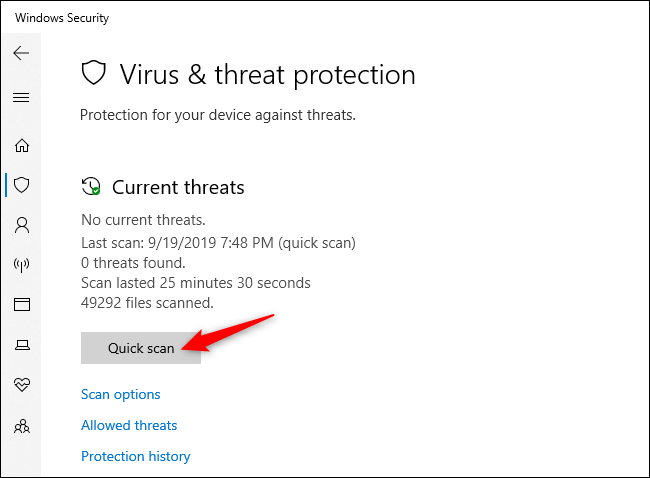The width and height of the screenshot is (650, 478).
Task: Click the large shield icon beside the page title
Action: click(x=94, y=74)
